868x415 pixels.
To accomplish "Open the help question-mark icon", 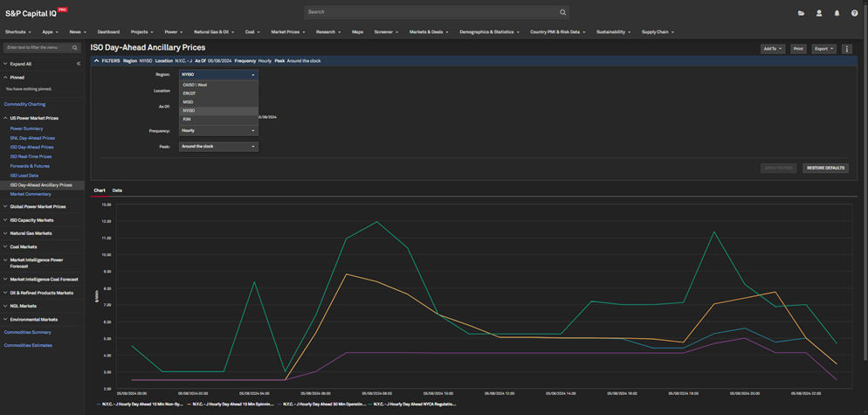I will tap(854, 13).
